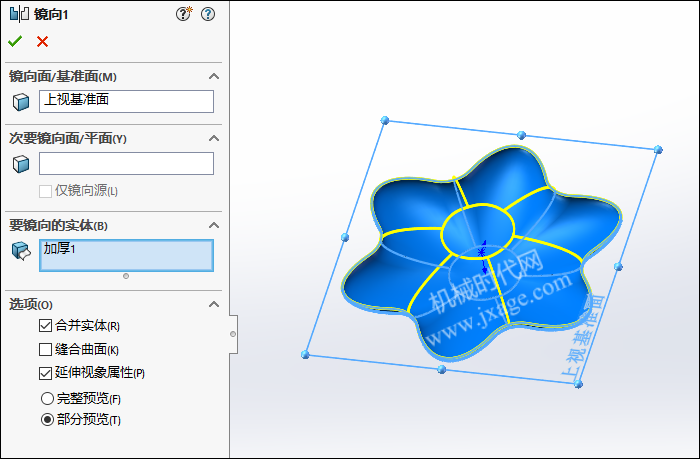The width and height of the screenshot is (700, 459).
Task: Click the 镜向1 panel title
Action: click(51, 14)
